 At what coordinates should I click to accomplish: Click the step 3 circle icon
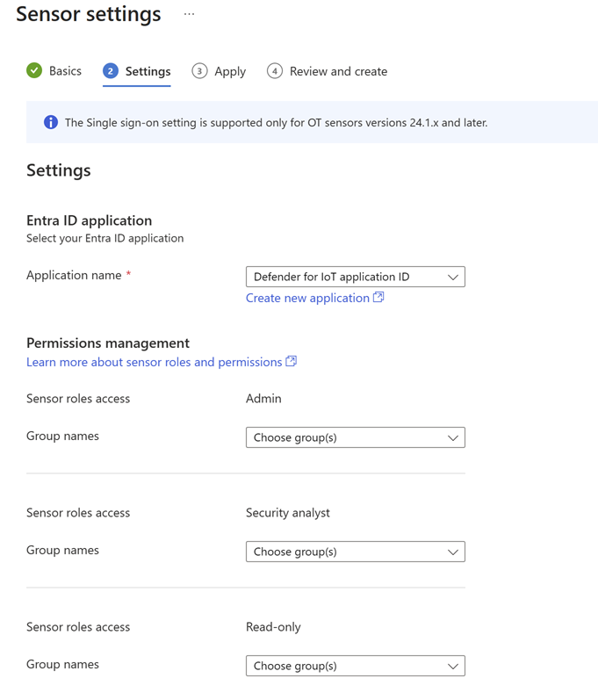click(199, 71)
